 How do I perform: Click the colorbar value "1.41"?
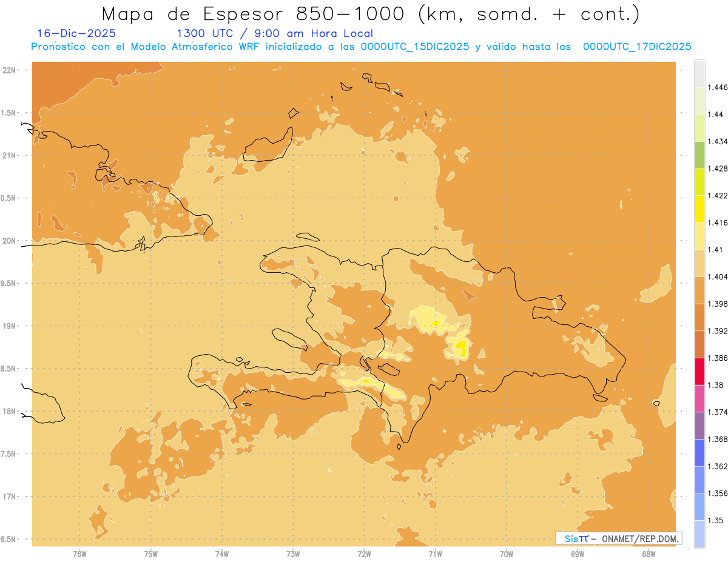716,250
